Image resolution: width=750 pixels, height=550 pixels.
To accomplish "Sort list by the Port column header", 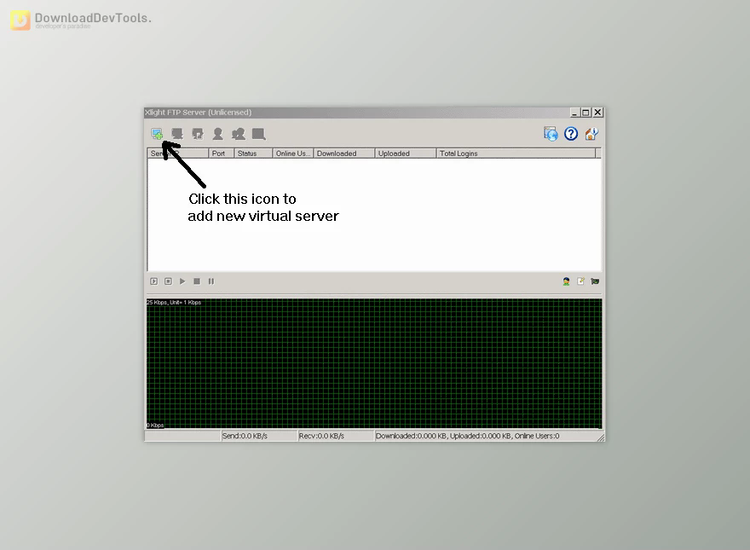I will (x=221, y=154).
